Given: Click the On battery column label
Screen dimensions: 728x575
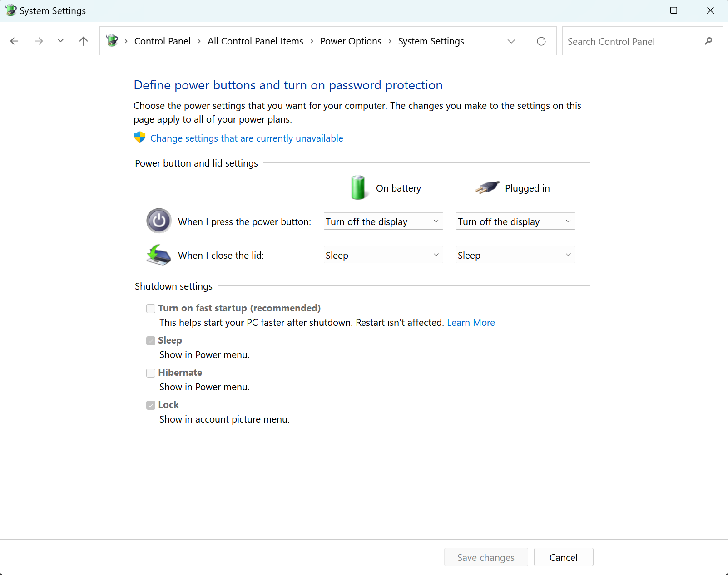Looking at the screenshot, I should tap(398, 188).
